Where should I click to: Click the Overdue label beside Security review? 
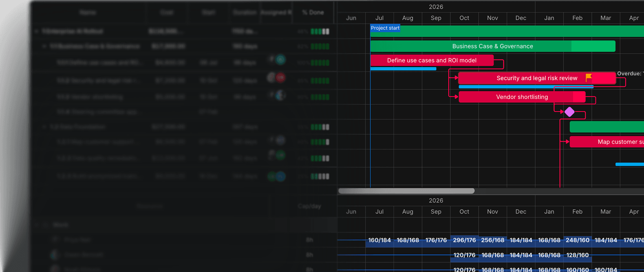[x=630, y=74]
